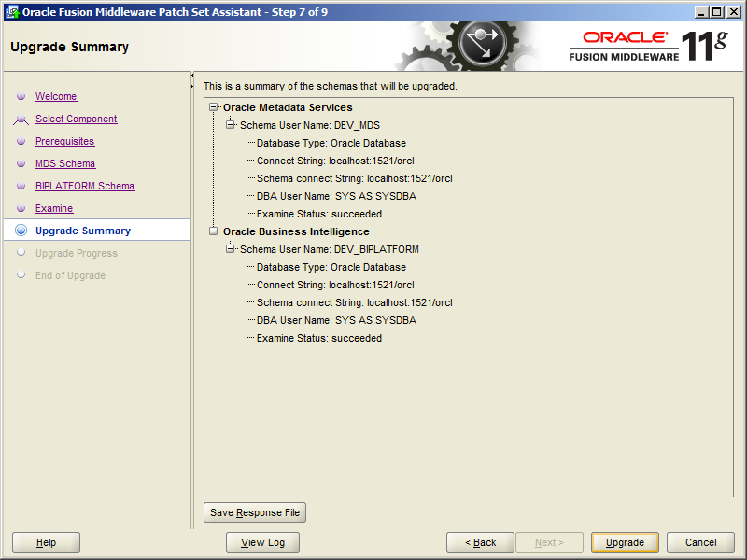747x560 pixels.
Task: Click the Select Component step bullet icon
Action: pos(21,119)
